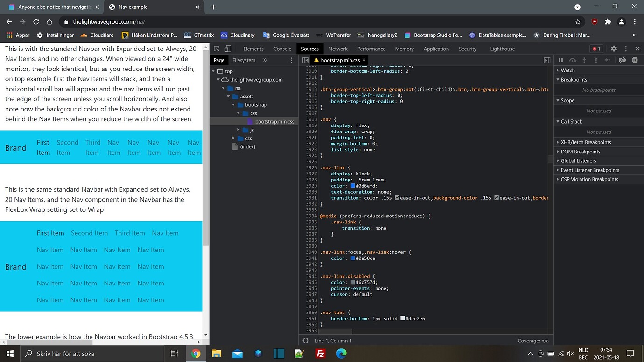Screen dimensions: 644x362
Task: Collapse thelightwavegroup.com domain node
Action: pyautogui.click(x=219, y=80)
